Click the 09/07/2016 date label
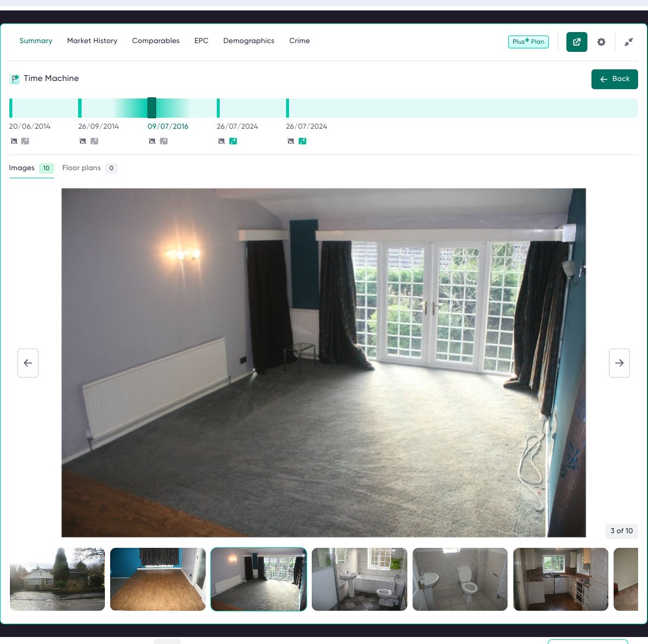648x644 pixels. point(168,126)
